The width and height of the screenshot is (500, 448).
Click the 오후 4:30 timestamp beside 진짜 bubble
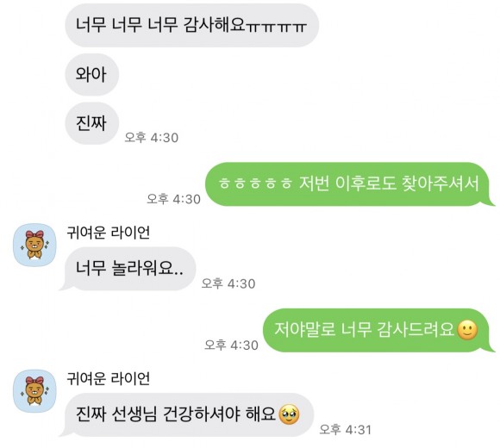pos(151,137)
